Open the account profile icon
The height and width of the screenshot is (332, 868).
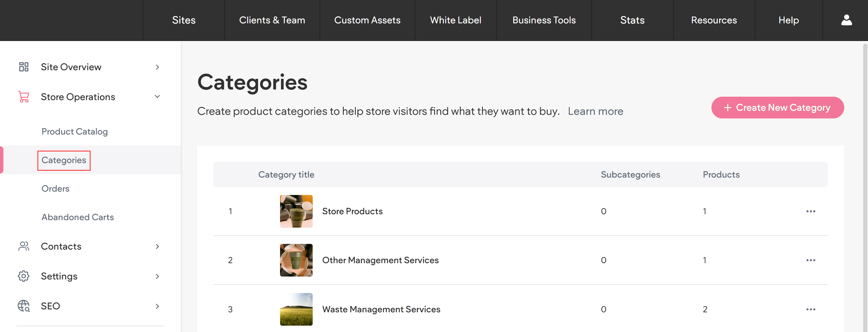[846, 20]
